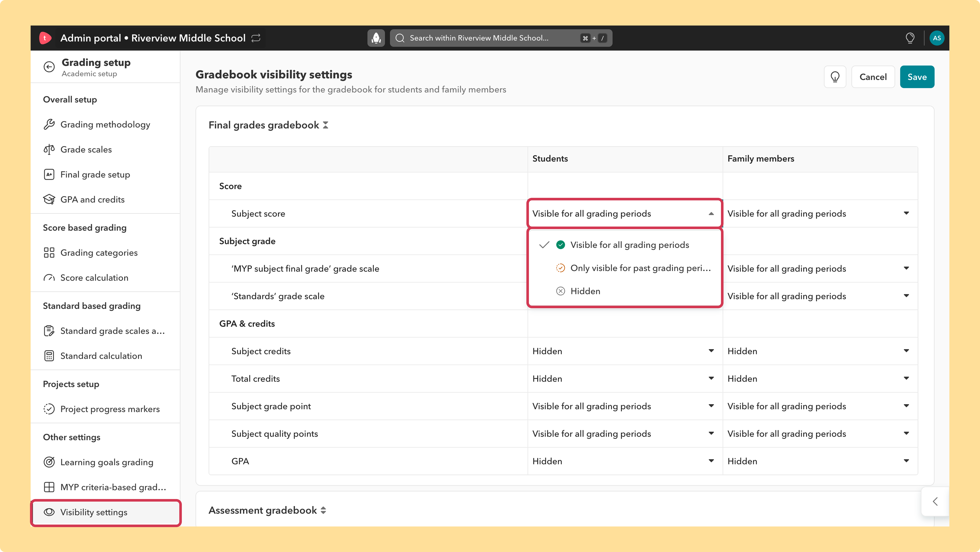Click the dashed check icon for Project progress markers
The image size is (980, 552).
[49, 409]
